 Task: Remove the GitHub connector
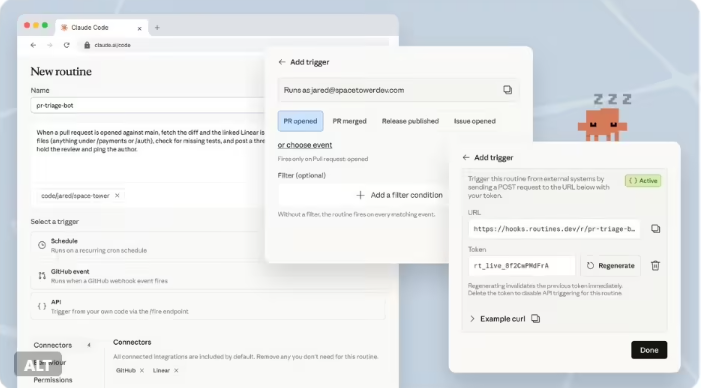[142, 370]
